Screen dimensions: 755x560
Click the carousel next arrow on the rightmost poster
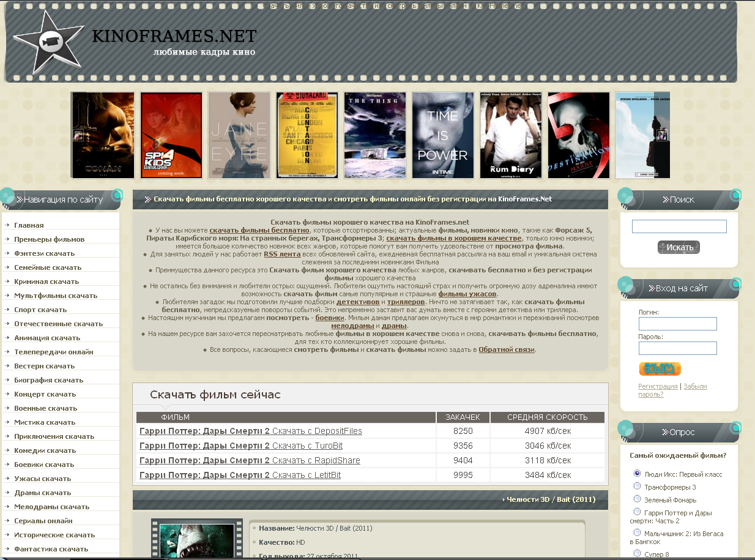coord(662,135)
